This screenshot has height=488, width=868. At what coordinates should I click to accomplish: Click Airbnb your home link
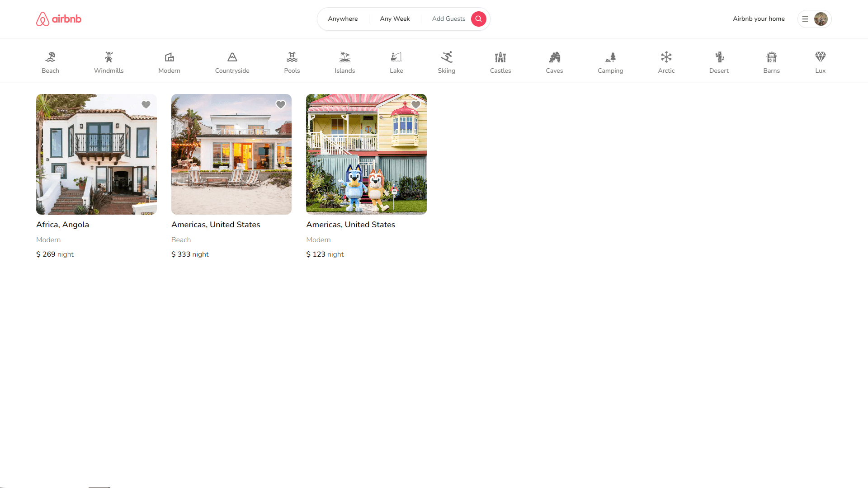[759, 19]
